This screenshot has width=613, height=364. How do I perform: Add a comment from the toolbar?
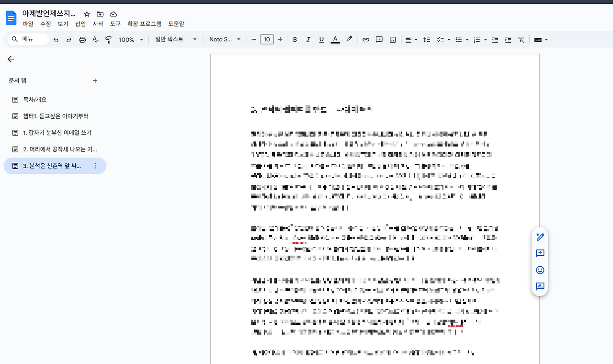[379, 40]
